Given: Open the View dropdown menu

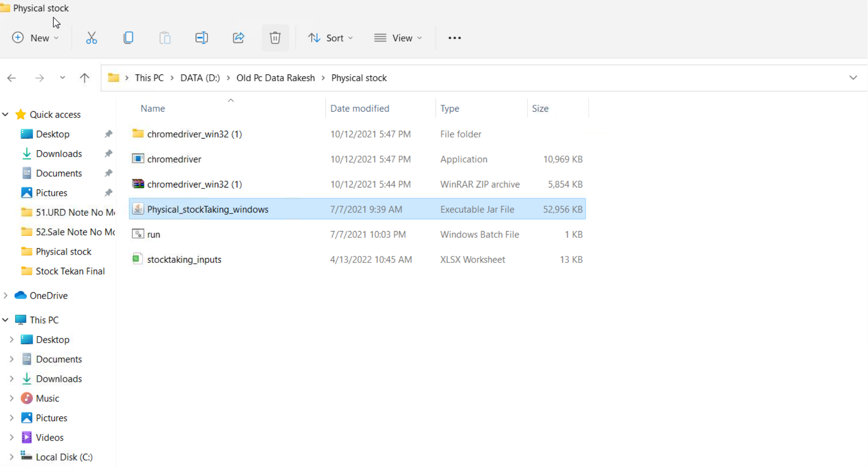Looking at the screenshot, I should [398, 38].
